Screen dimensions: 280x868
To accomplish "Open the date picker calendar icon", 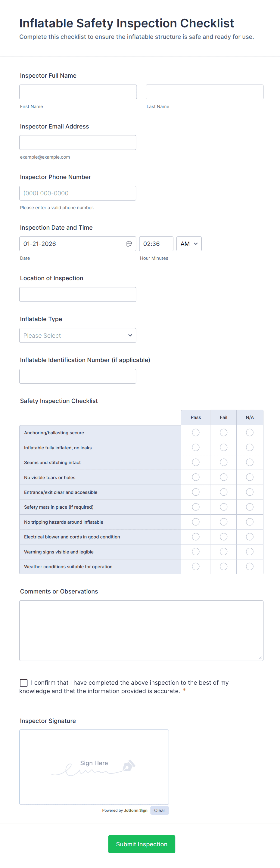I will pos(129,243).
